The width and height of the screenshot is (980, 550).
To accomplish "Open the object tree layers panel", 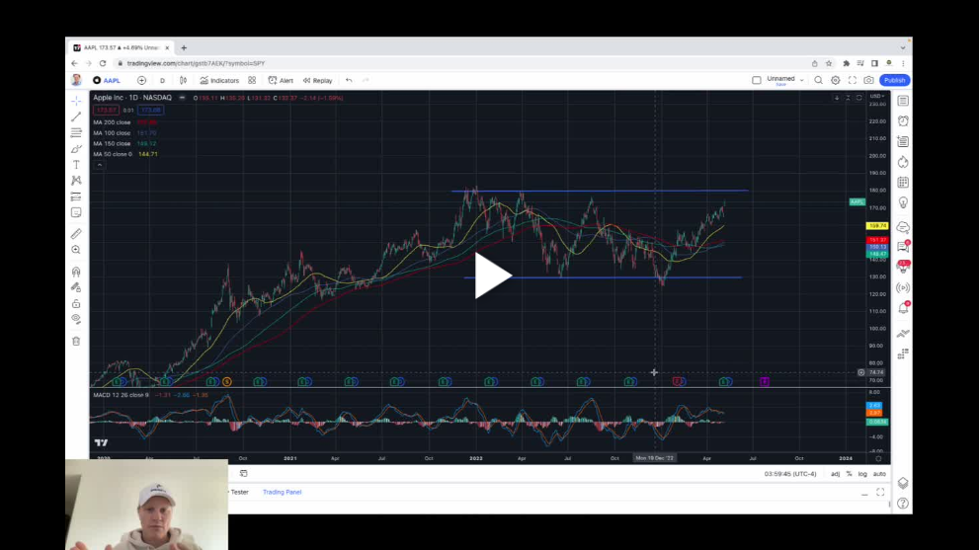I will pyautogui.click(x=903, y=483).
